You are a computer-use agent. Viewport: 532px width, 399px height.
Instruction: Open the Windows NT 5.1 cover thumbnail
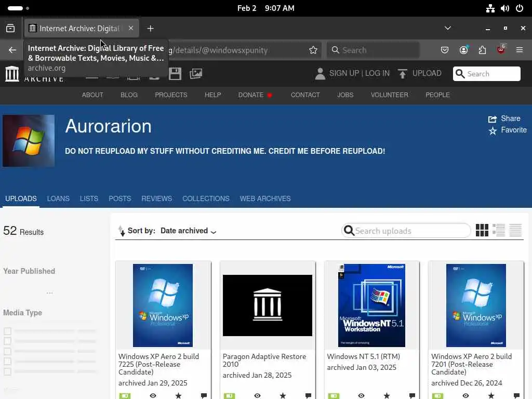(x=371, y=305)
